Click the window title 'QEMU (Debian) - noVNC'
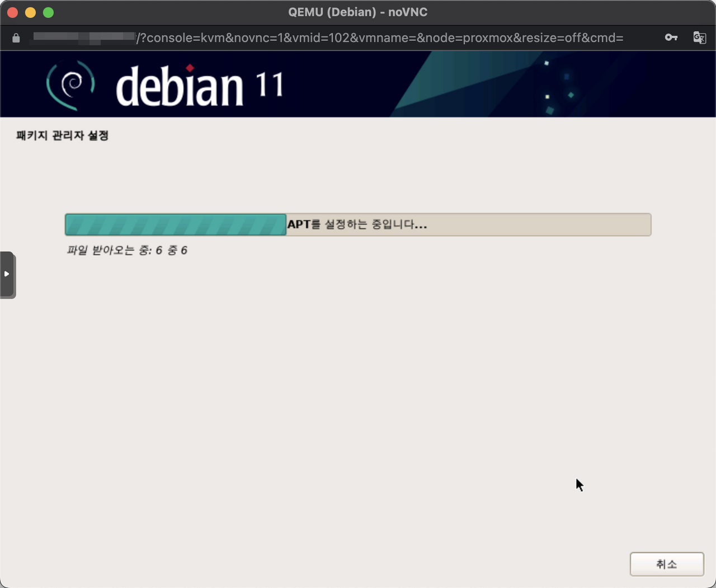The width and height of the screenshot is (716, 588). click(358, 12)
